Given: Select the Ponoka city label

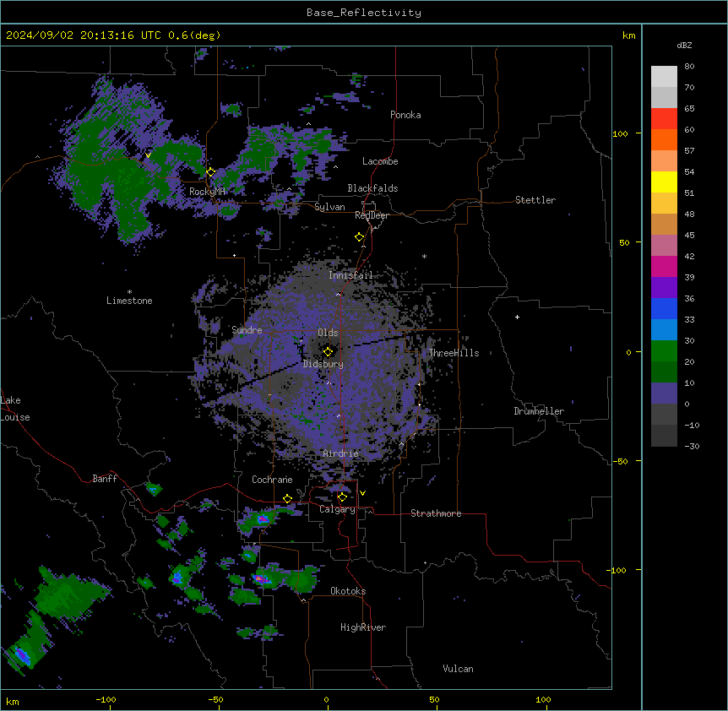Looking at the screenshot, I should click(405, 115).
